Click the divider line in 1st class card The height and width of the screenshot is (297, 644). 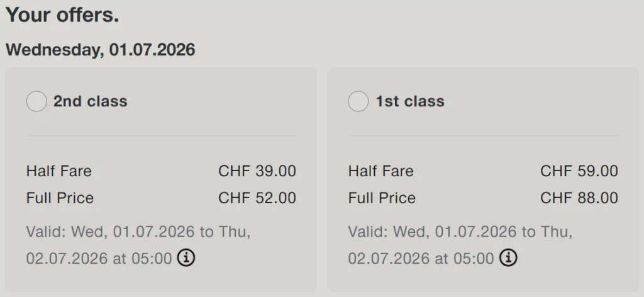484,136
